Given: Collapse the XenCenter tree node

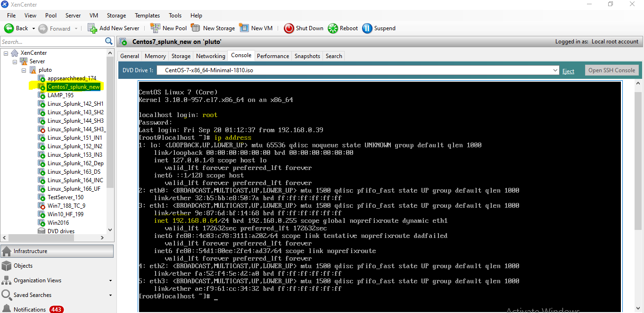Looking at the screenshot, I should (x=6, y=53).
